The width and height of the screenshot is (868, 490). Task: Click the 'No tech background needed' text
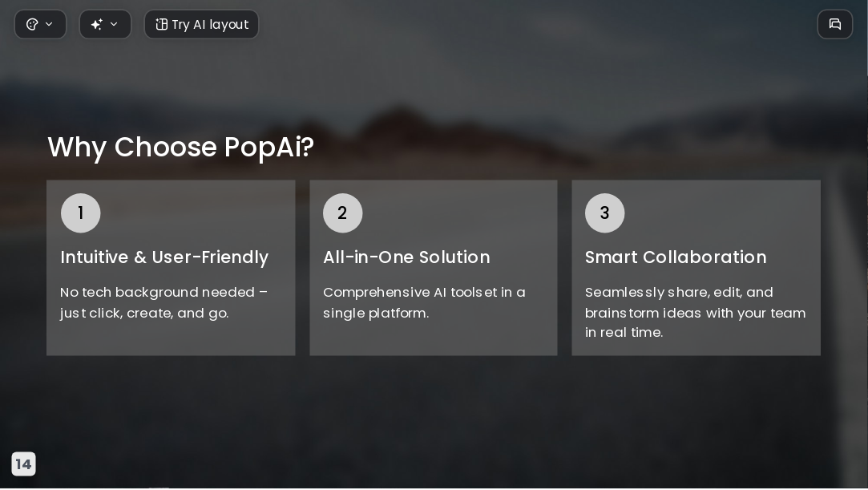[x=164, y=303]
